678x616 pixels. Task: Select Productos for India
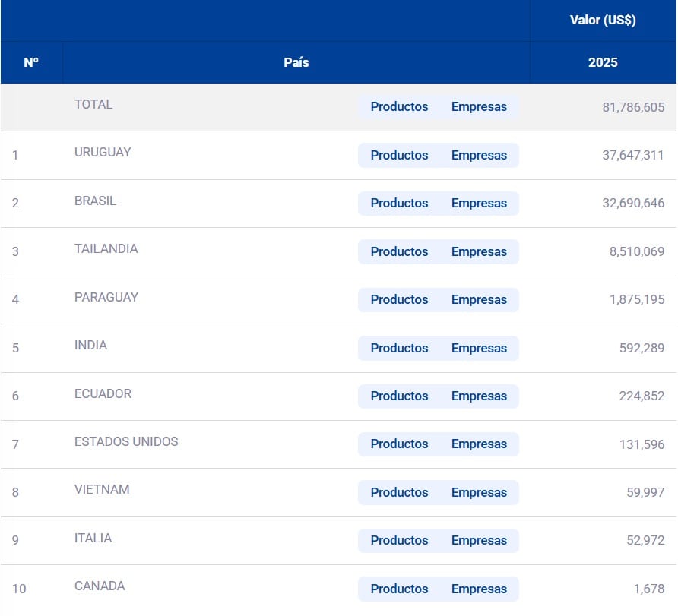[399, 348]
